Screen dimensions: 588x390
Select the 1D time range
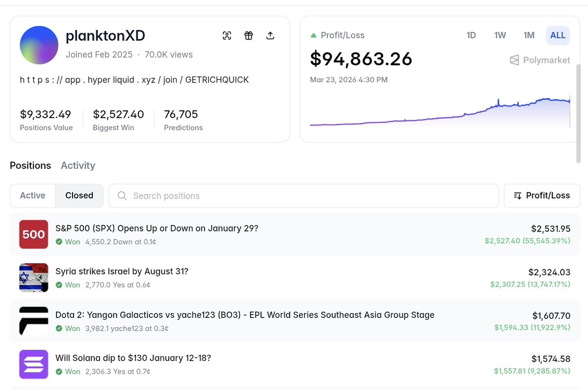[x=471, y=35]
